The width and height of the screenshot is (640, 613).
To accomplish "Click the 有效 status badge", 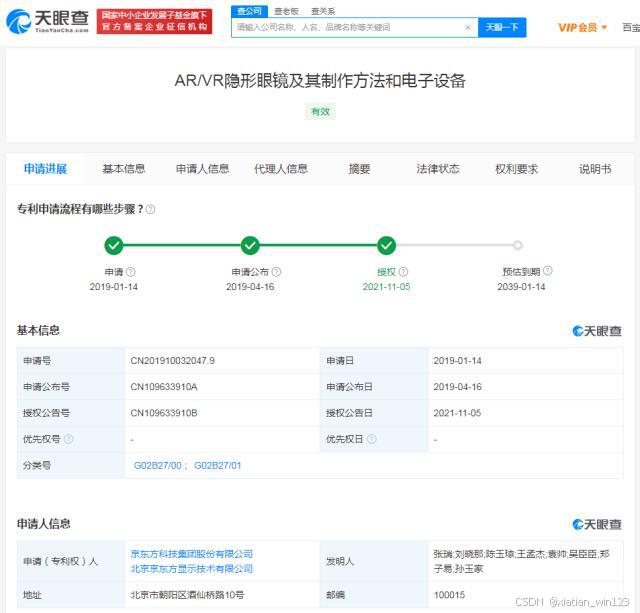I will point(320,112).
